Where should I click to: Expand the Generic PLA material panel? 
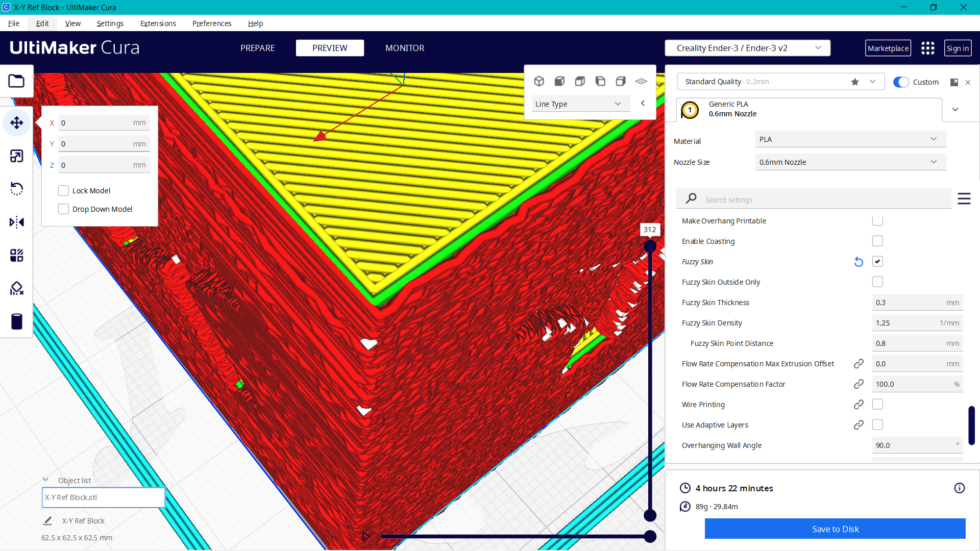tap(955, 109)
